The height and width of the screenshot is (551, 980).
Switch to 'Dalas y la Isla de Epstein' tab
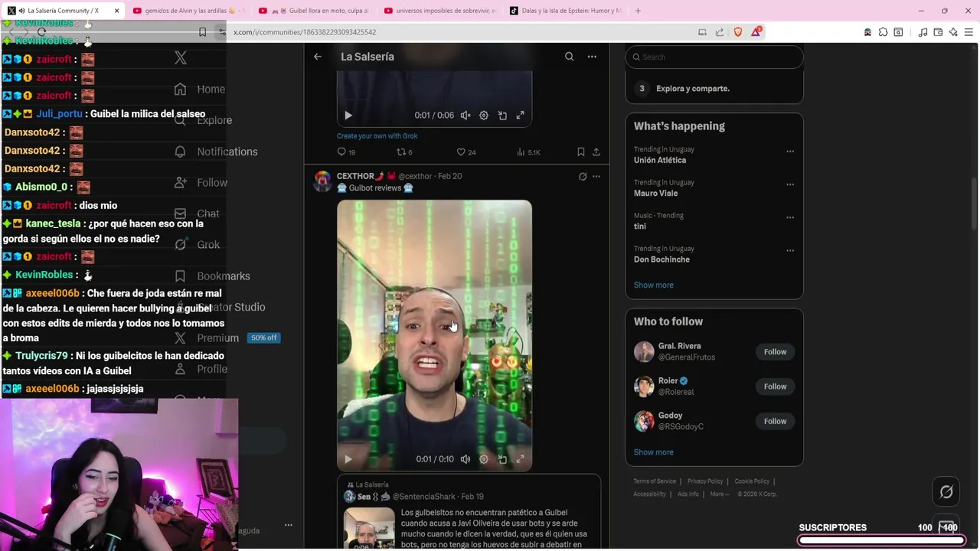(565, 11)
